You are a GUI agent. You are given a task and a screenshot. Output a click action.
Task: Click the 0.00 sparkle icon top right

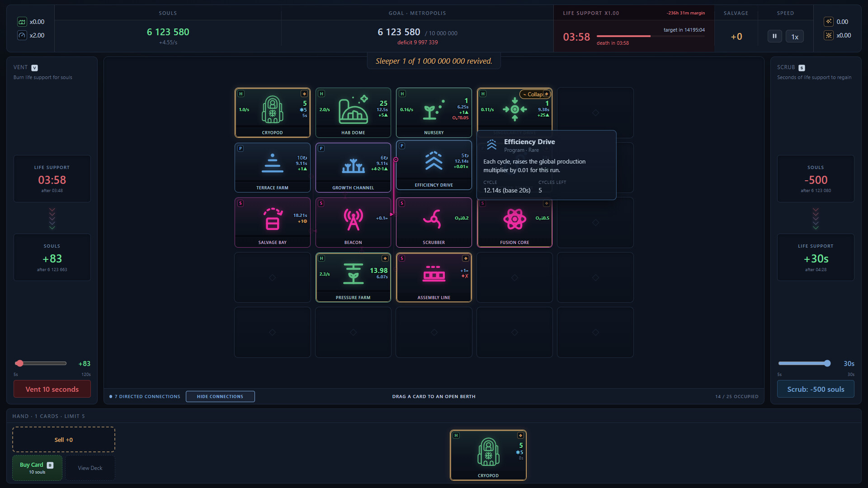coord(829,22)
